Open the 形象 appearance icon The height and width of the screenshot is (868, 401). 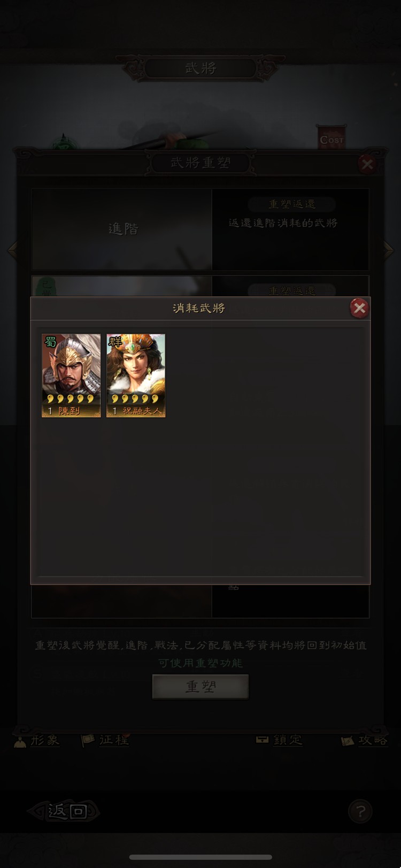pyautogui.click(x=37, y=741)
